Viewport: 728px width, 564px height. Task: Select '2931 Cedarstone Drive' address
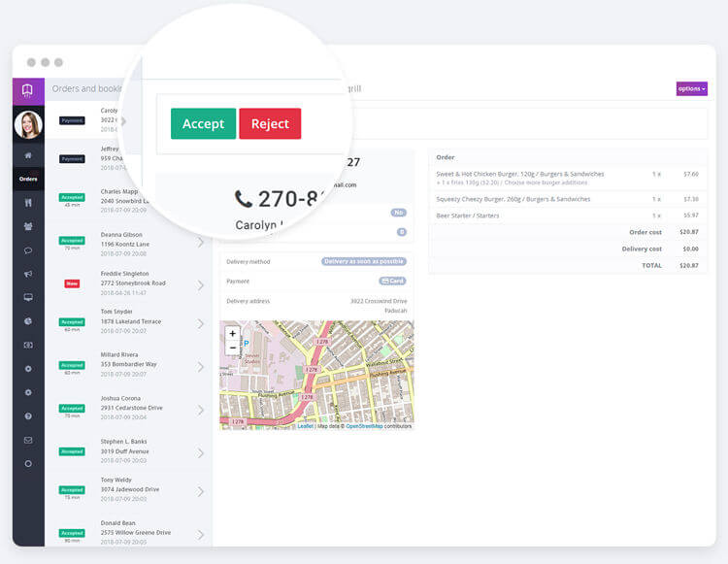[x=132, y=408]
